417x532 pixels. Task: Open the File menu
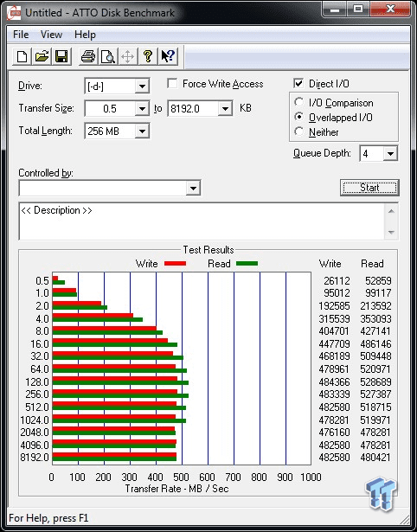[x=21, y=35]
